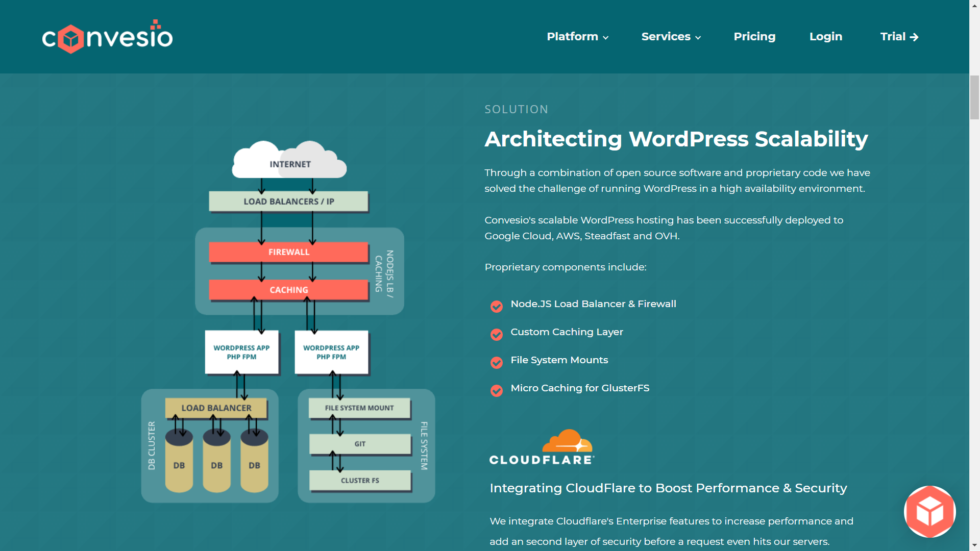This screenshot has height=551, width=980.
Task: Click the checkmark beside File System Mounts
Action: click(x=496, y=363)
